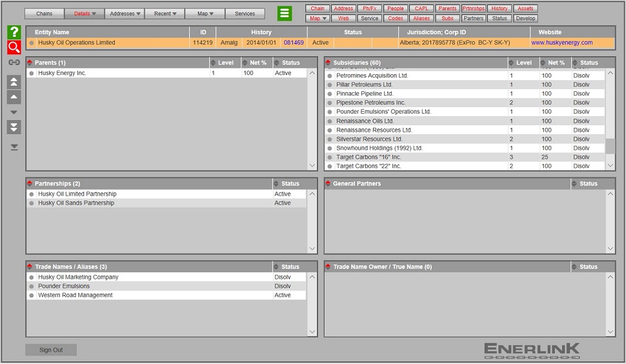Image resolution: width=626 pixels, height=364 pixels.
Task: Switch to the CAPL view
Action: click(421, 8)
